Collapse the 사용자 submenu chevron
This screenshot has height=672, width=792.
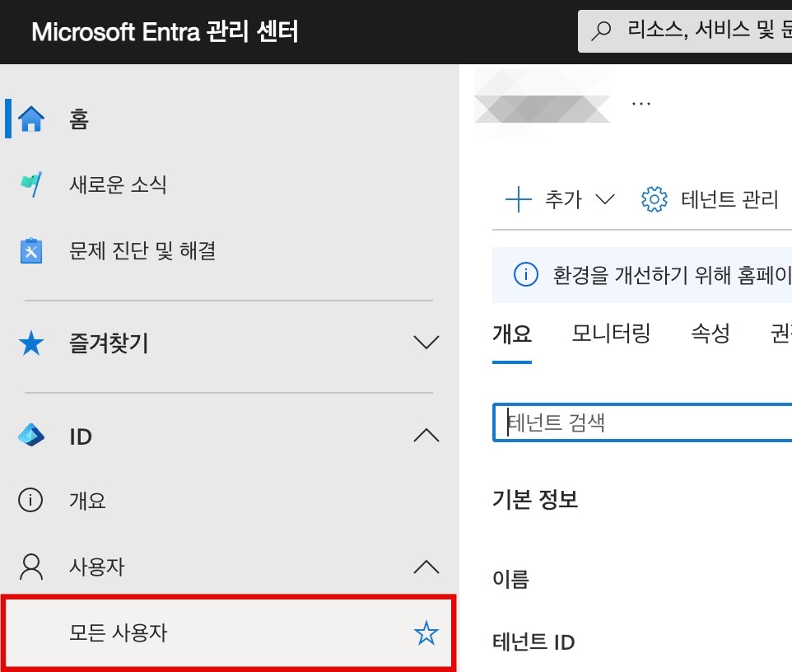point(426,567)
